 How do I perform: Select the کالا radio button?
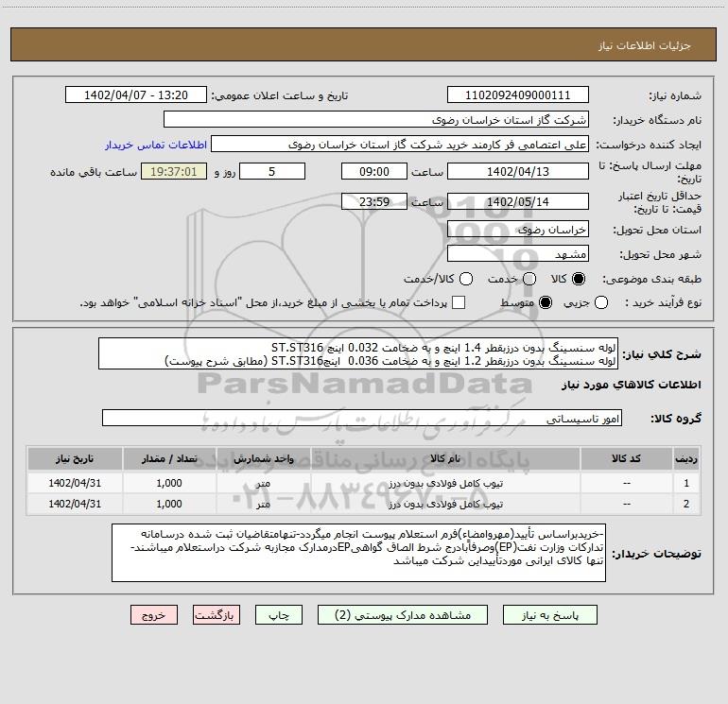579,279
